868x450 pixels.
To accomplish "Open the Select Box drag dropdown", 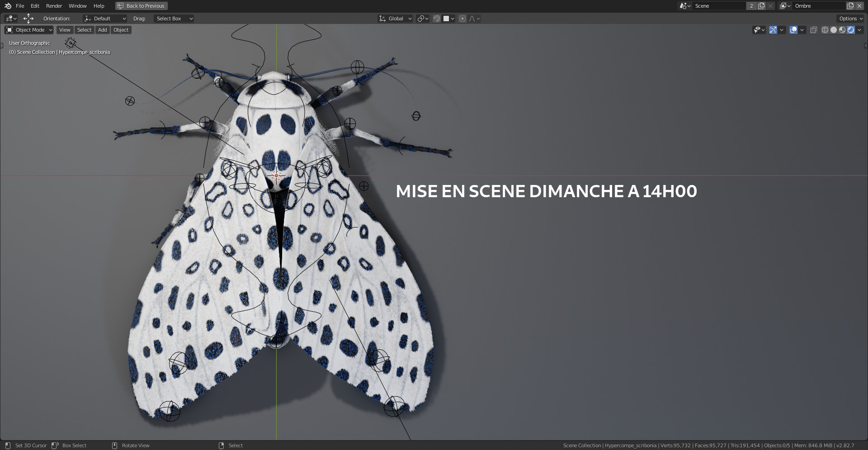I will tap(174, 19).
